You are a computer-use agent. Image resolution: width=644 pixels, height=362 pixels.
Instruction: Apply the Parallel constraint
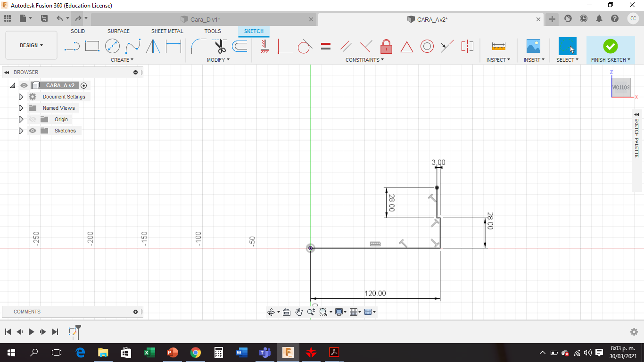pos(346,46)
